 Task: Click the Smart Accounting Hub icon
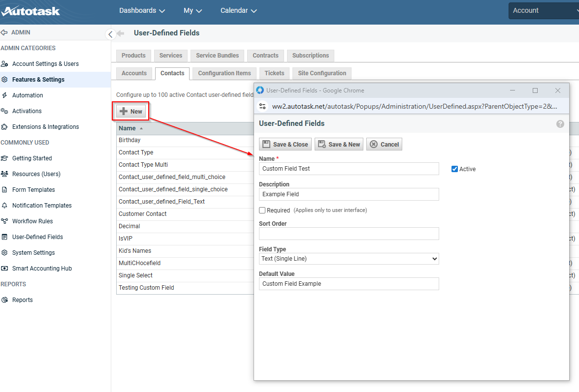click(4, 269)
